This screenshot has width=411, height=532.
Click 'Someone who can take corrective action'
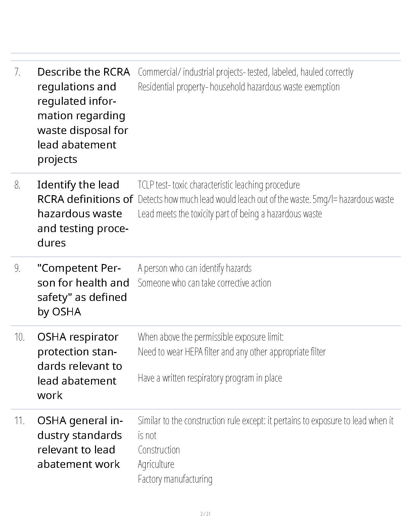204,283
